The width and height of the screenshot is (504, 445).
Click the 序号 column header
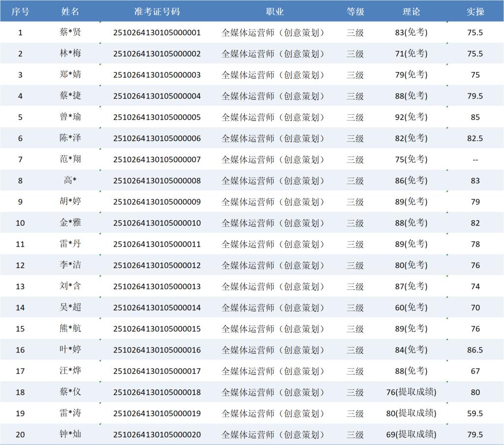click(20, 11)
